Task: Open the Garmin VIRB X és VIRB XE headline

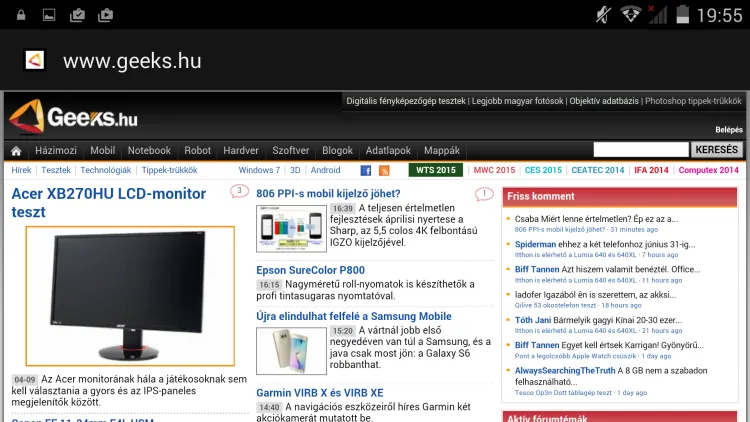Action: [x=320, y=393]
